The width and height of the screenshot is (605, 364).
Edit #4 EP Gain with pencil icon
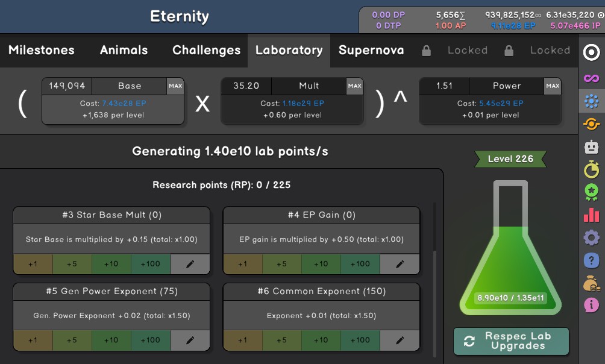[x=400, y=264]
